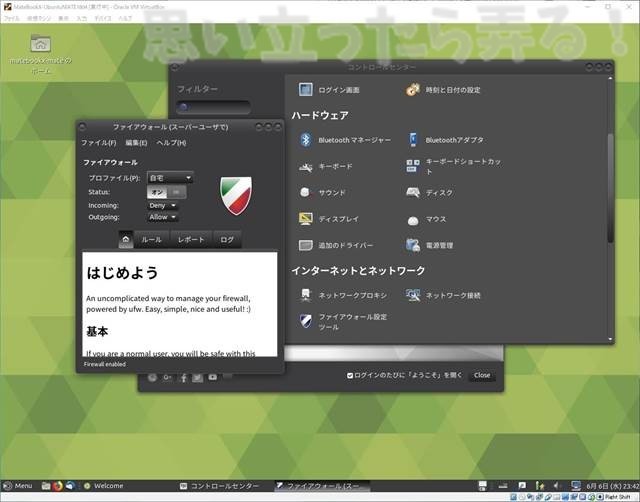Viewport: 640px width, 502px height.
Task: Switch to the ルール tab
Action: tap(151, 240)
